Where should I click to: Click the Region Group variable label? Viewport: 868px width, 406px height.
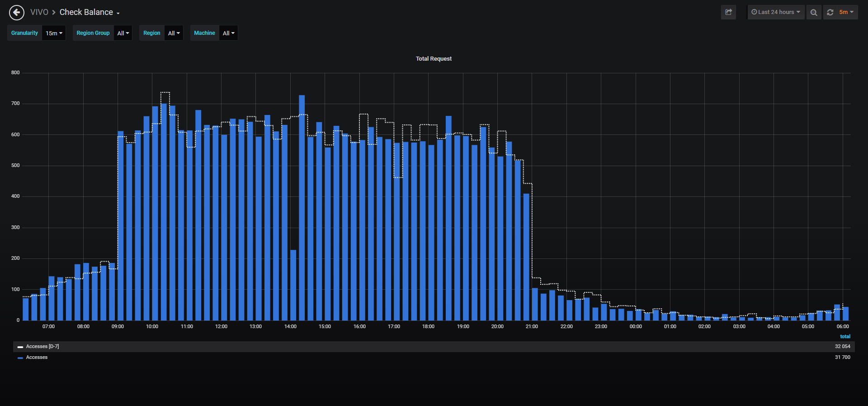pyautogui.click(x=93, y=33)
